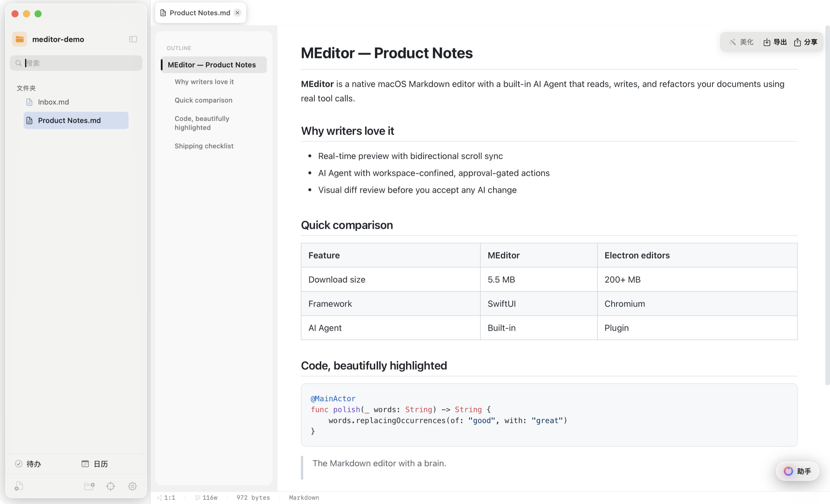Click the 5.5 MB table cell

pyautogui.click(x=539, y=279)
